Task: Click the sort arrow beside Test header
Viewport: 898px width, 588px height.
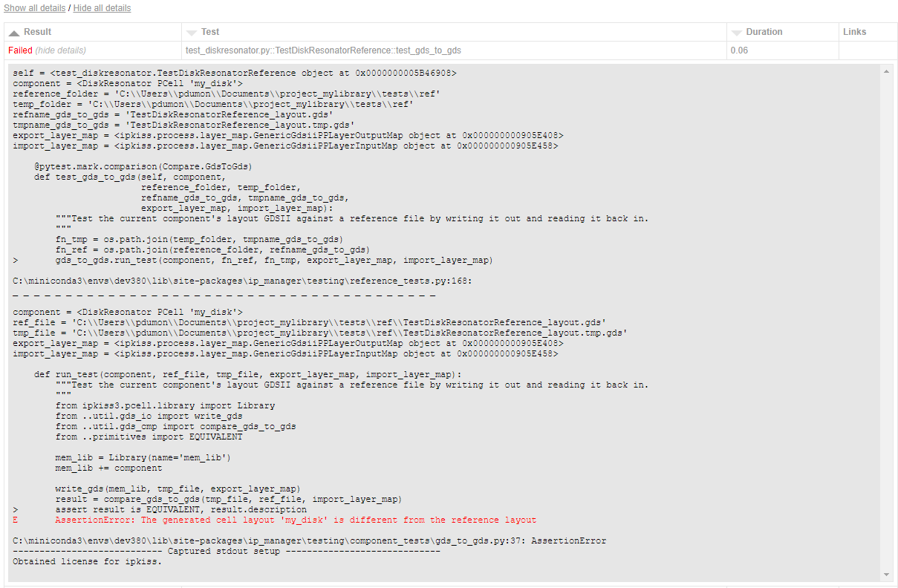Action: pyautogui.click(x=192, y=33)
